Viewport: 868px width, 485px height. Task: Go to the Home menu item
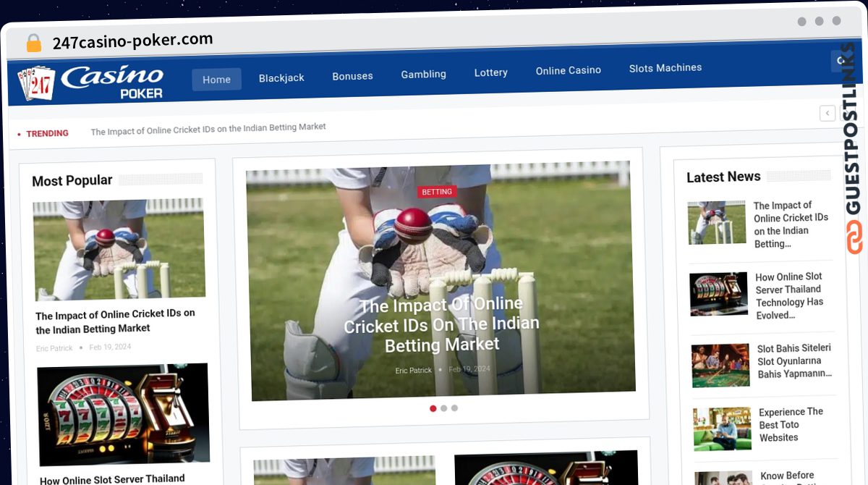coord(216,80)
